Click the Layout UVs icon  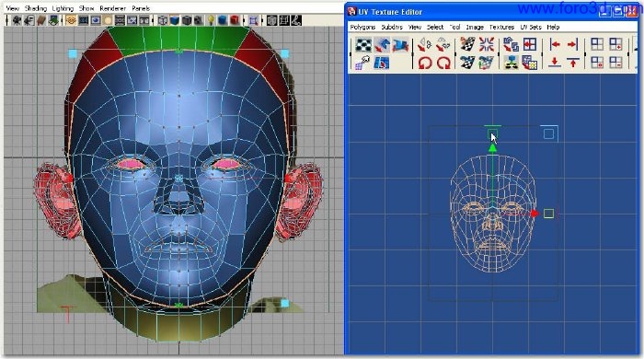pyautogui.click(x=511, y=44)
